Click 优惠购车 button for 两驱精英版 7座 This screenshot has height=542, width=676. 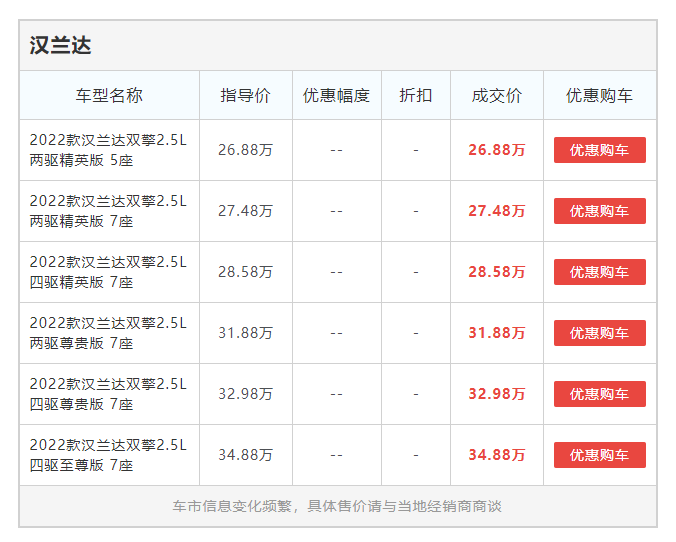click(x=599, y=211)
